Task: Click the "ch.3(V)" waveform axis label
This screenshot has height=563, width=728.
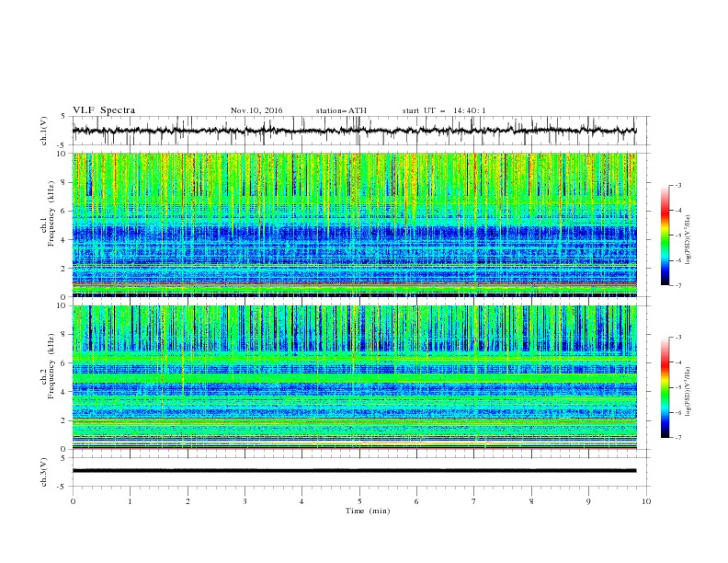Action: [x=44, y=472]
